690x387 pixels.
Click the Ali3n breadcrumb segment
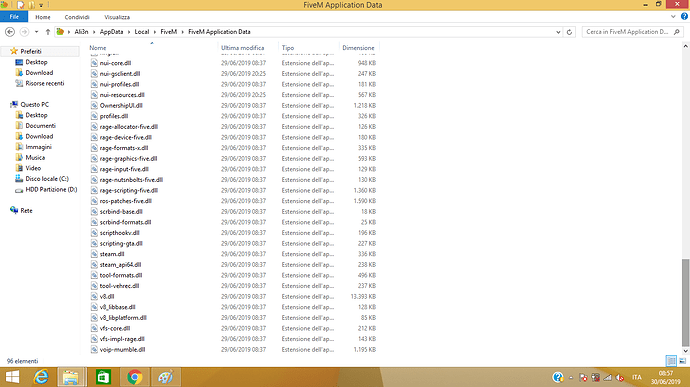[81, 32]
